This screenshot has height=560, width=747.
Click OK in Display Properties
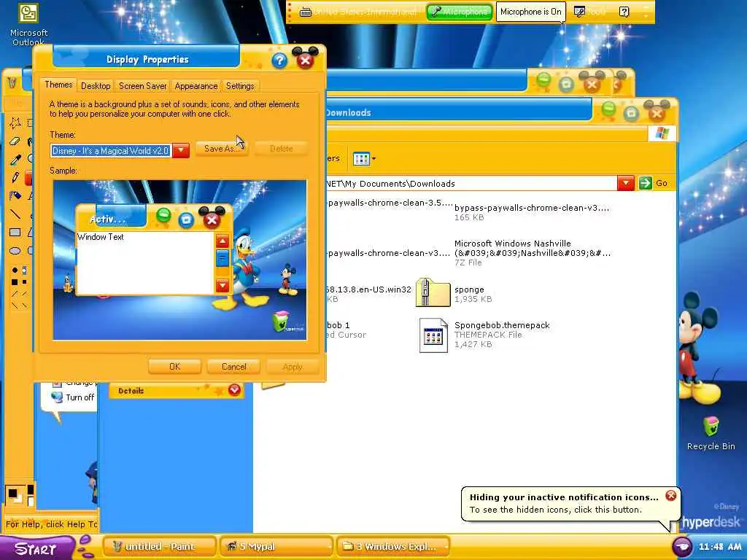coord(174,367)
